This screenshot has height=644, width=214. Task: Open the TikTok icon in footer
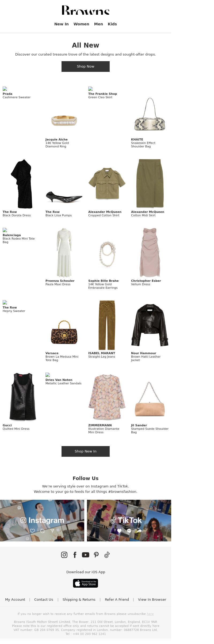click(107, 555)
